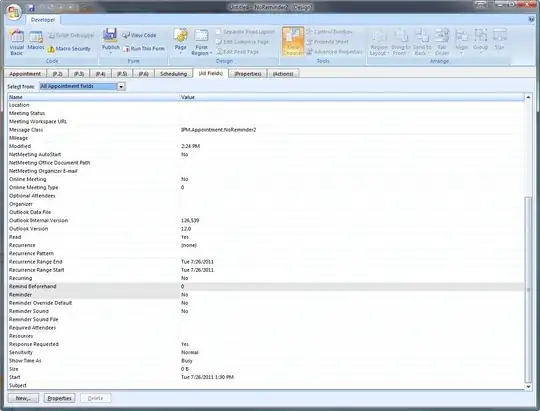Click Edit Read Page

(238, 52)
